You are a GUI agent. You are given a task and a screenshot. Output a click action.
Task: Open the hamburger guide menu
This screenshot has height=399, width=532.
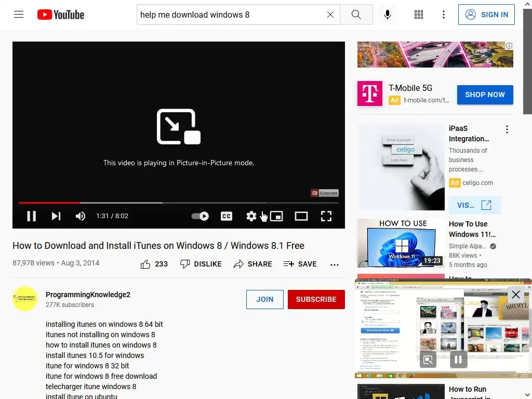(19, 15)
